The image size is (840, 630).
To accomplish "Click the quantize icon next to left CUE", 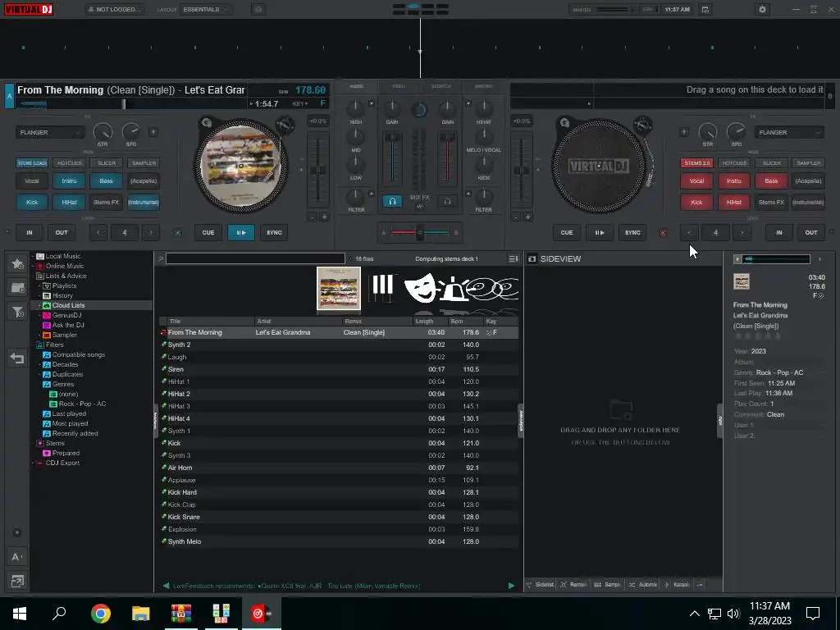I will pyautogui.click(x=178, y=232).
